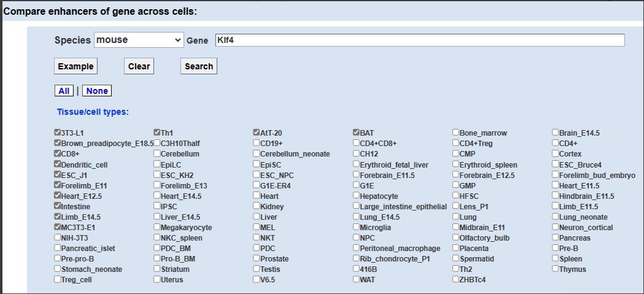The width and height of the screenshot is (644, 294).
Task: Open the Species dropdown
Action: (x=139, y=40)
